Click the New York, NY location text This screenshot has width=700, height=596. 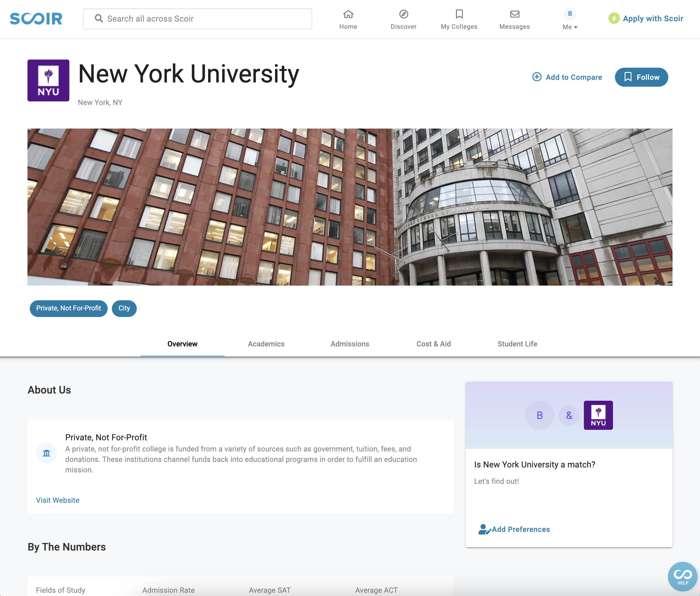(x=100, y=102)
